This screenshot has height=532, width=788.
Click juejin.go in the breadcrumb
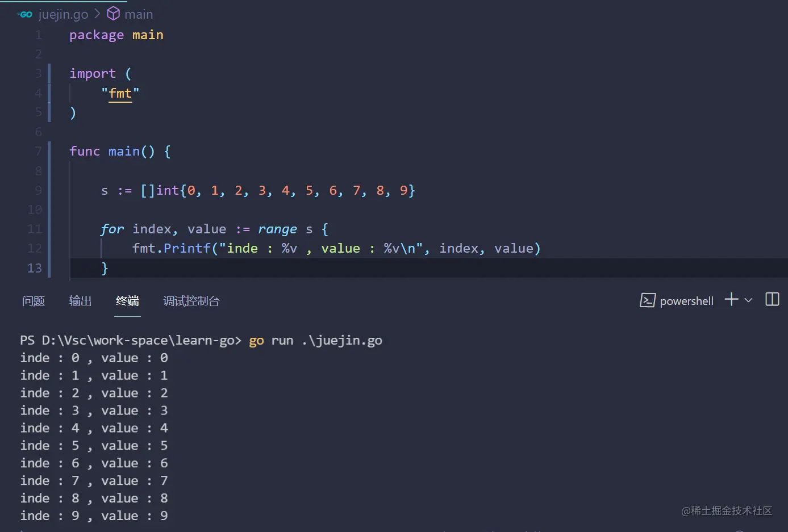pyautogui.click(x=63, y=14)
